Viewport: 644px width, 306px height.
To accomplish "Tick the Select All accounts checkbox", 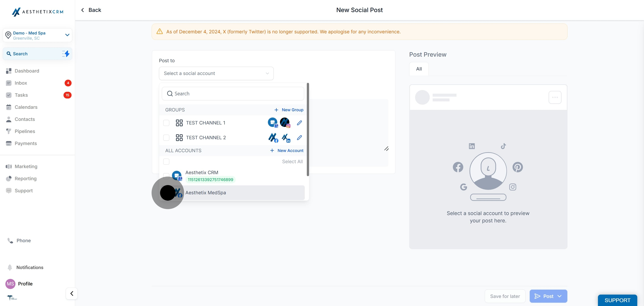I will pyautogui.click(x=166, y=162).
